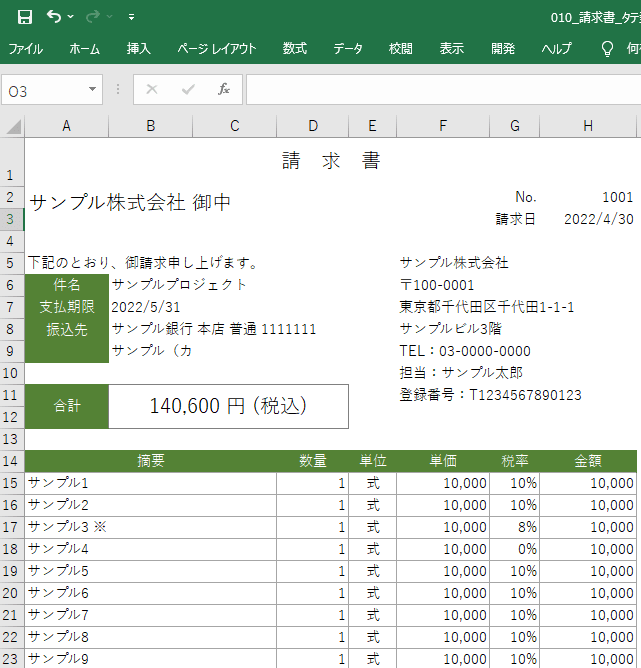Screen dimensions: 641x668
Task: Switch to the 数式 ribbon tab
Action: [295, 49]
